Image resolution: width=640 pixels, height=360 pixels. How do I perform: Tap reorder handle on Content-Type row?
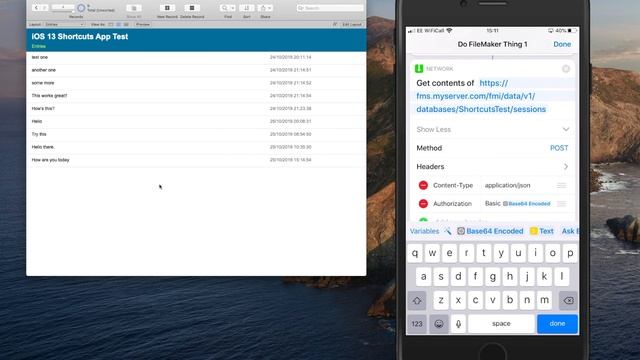[562, 185]
